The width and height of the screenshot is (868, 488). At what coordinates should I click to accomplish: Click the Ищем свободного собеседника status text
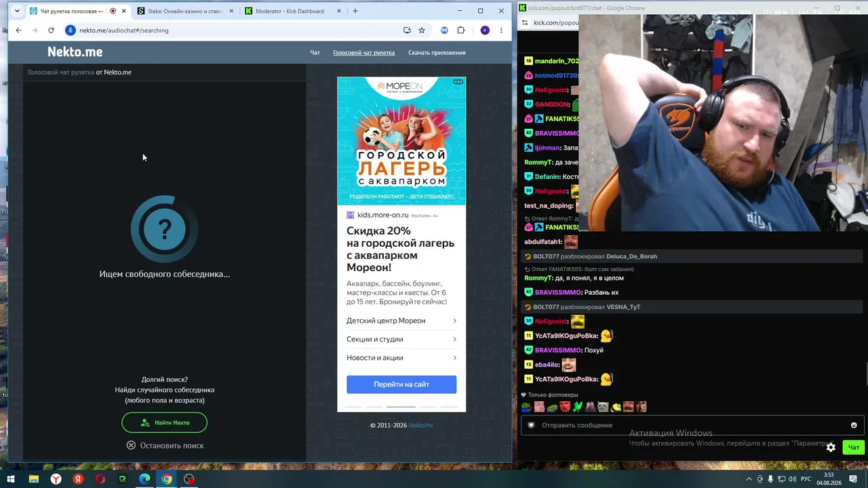(x=165, y=274)
